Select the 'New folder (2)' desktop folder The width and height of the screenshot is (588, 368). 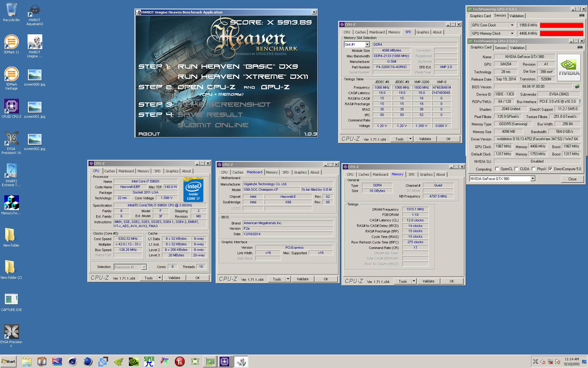pos(11,270)
